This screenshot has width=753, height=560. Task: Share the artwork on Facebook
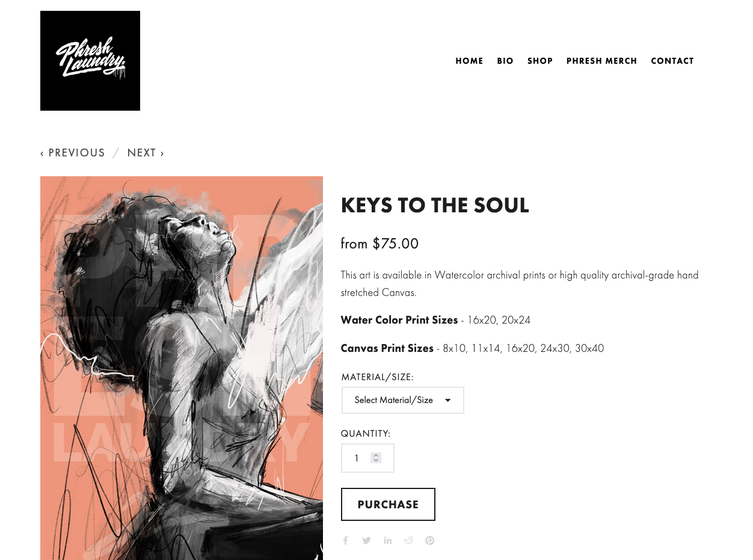pyautogui.click(x=345, y=540)
